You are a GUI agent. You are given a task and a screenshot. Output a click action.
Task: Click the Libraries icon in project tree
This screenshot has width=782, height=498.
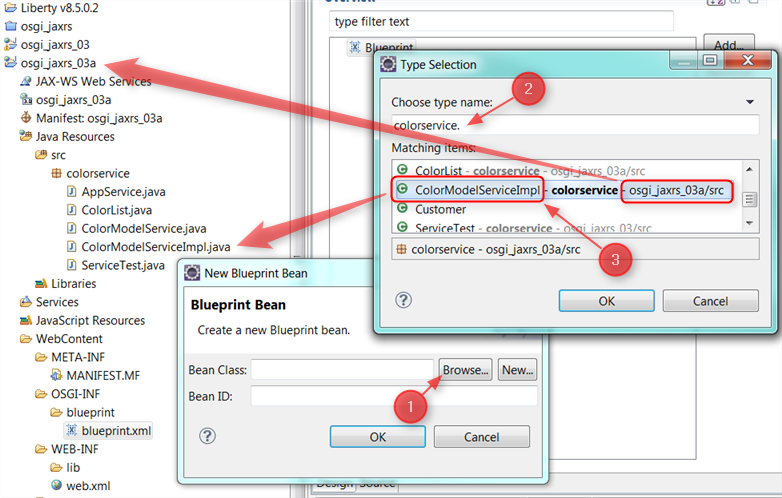click(42, 283)
